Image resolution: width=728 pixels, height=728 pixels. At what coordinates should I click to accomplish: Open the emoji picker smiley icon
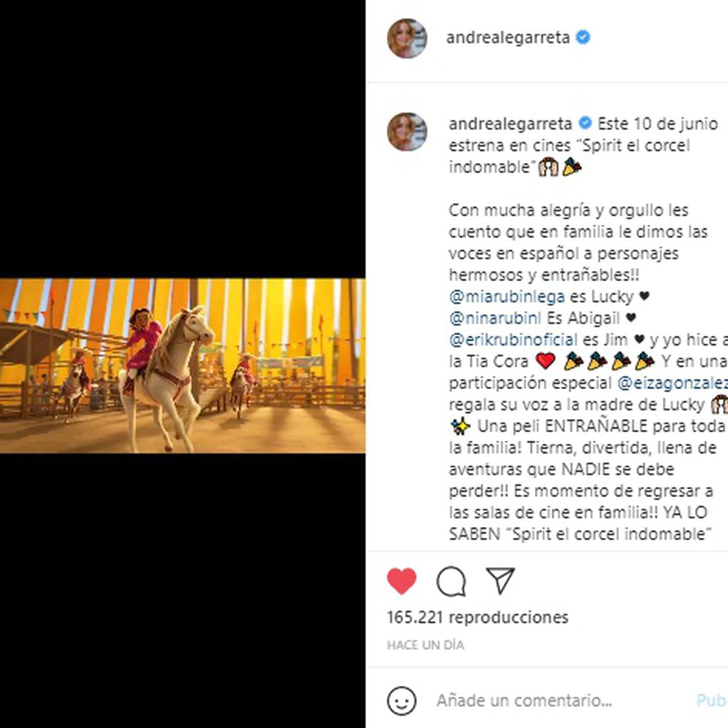pos(401,701)
